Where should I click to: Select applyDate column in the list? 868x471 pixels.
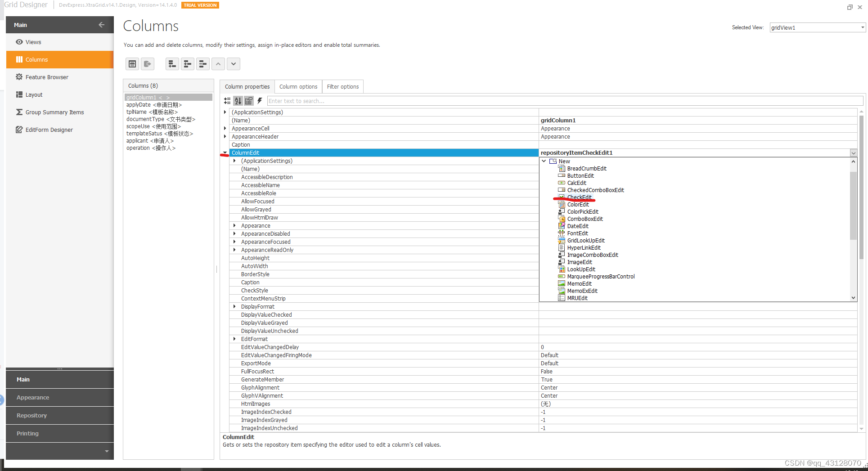(x=154, y=105)
